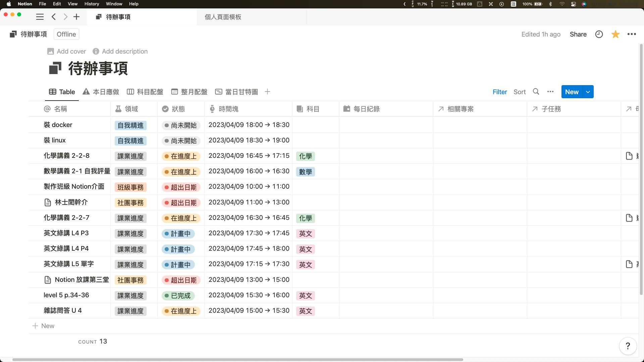Open page history clock icon
This screenshot has height=362, width=644.
[599, 34]
